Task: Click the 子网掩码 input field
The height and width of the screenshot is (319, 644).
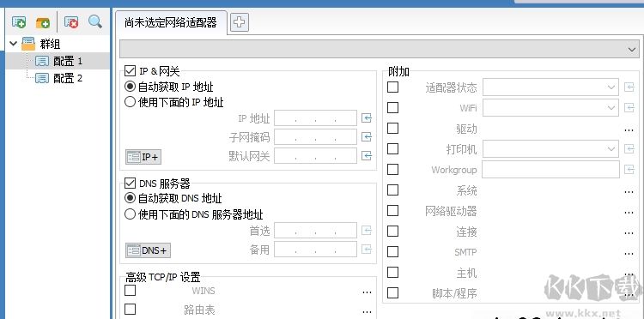Action: (x=315, y=137)
